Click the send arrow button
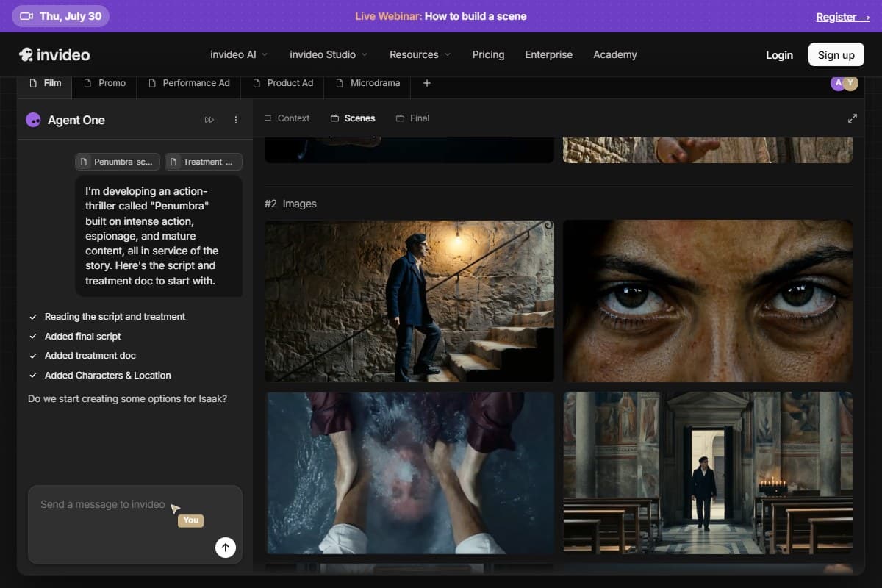Image resolution: width=882 pixels, height=588 pixels. [226, 547]
